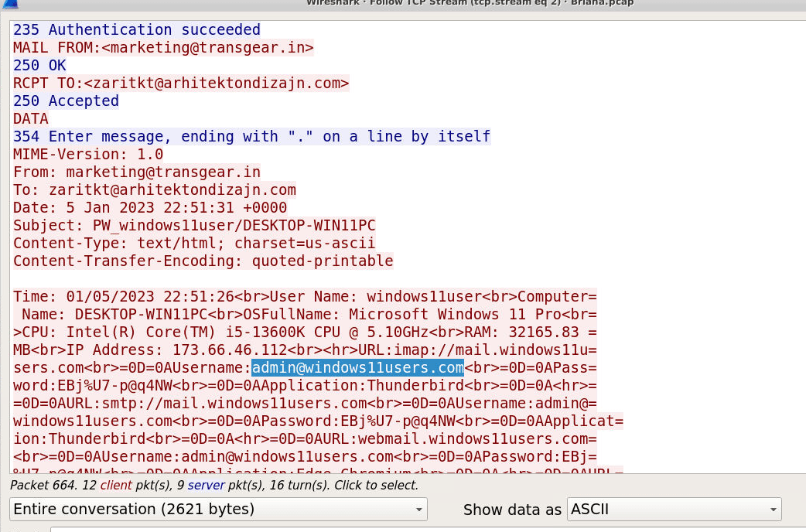Click the IP Address: 173.66.46.112 line
This screenshot has width=806, height=532.
pyautogui.click(x=305, y=350)
